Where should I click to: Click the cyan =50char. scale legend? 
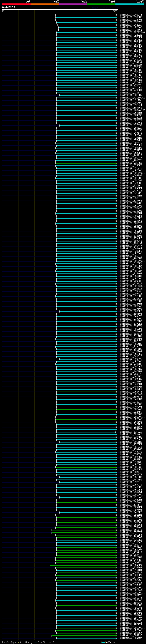coord(109,642)
